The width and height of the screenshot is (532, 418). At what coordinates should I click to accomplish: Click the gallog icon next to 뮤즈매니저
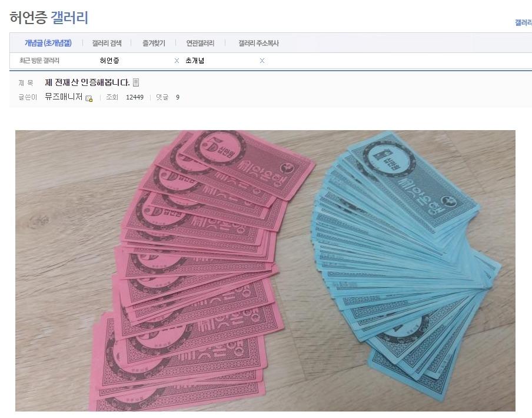[x=89, y=98]
